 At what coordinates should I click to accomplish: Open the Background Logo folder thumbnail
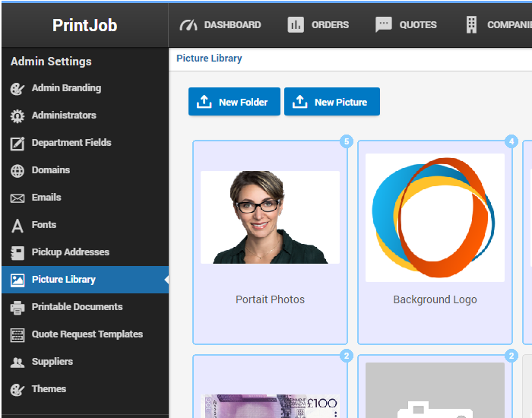tap(435, 217)
